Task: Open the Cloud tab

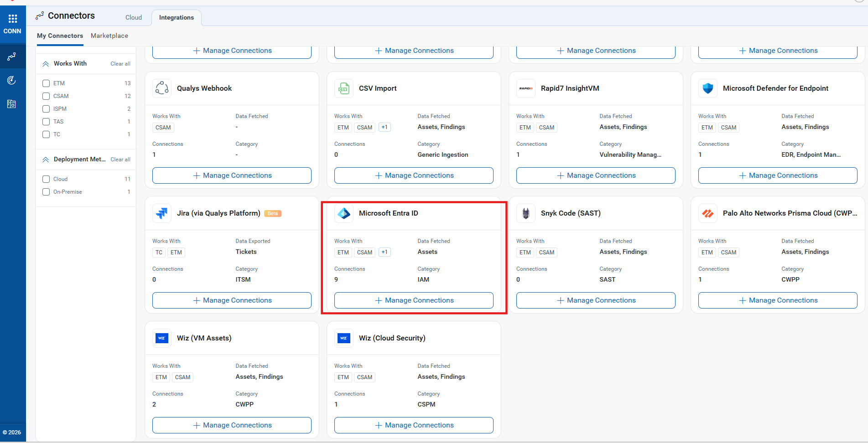Action: click(134, 17)
